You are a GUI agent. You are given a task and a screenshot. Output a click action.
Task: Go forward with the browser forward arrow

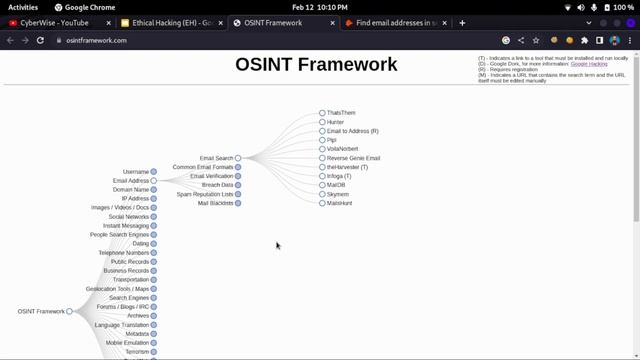[25, 40]
